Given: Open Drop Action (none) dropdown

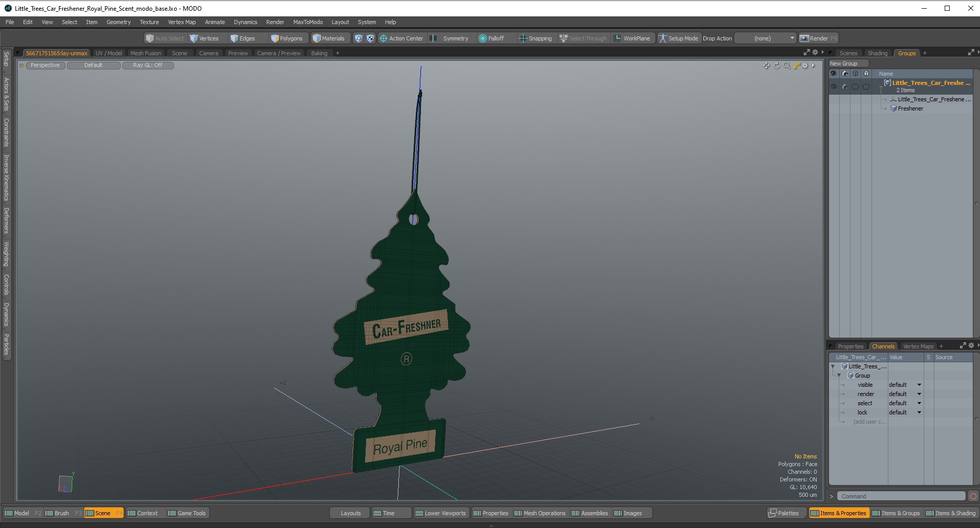Looking at the screenshot, I should (x=765, y=38).
